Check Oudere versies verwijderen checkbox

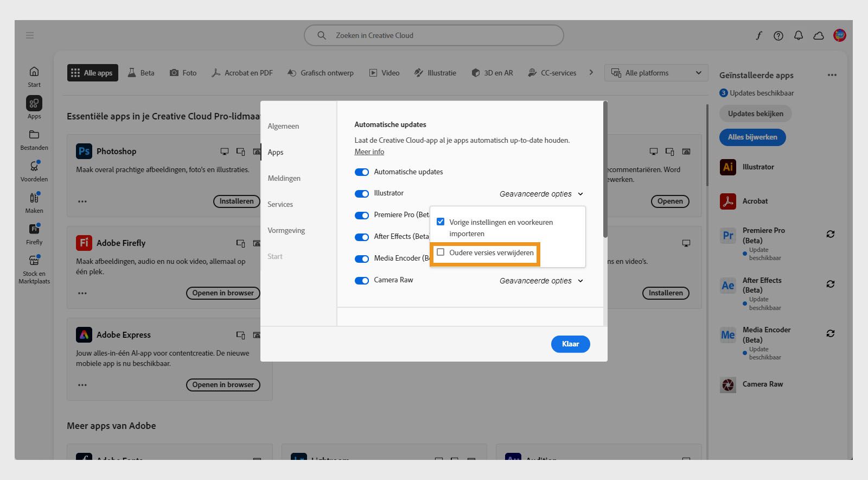tap(441, 252)
